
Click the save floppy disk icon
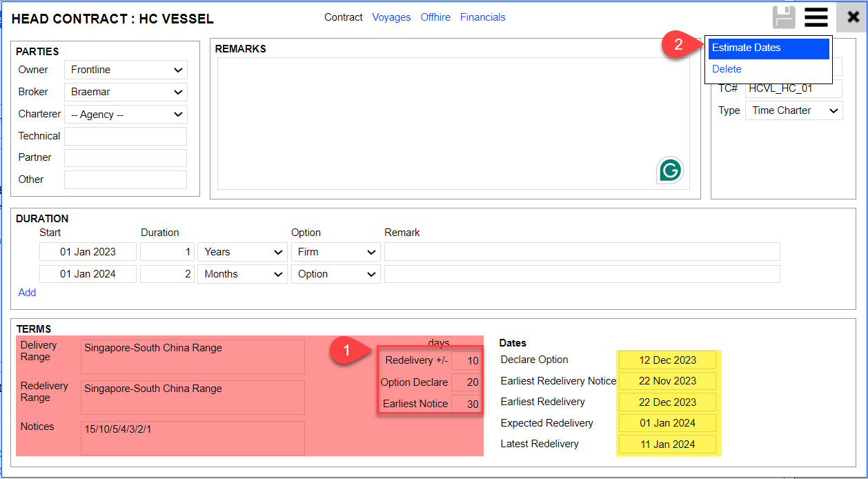(x=784, y=17)
